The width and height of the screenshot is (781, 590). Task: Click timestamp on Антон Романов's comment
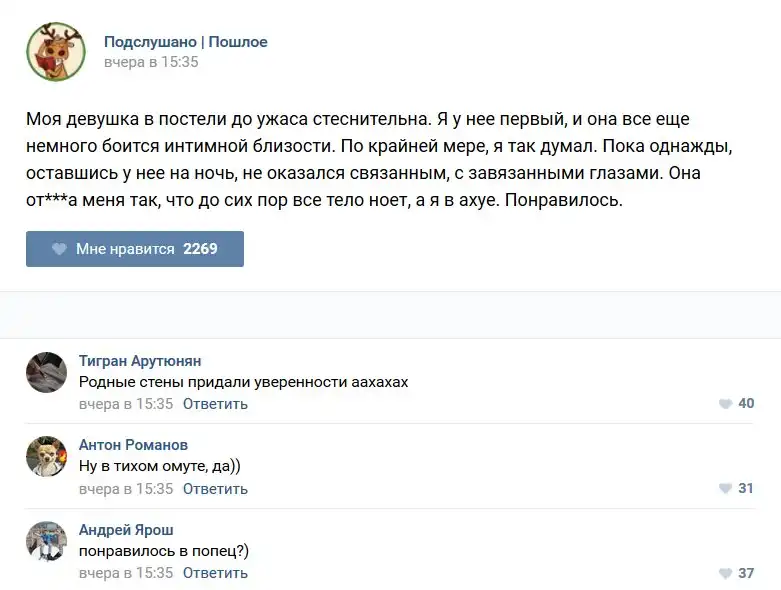click(126, 489)
